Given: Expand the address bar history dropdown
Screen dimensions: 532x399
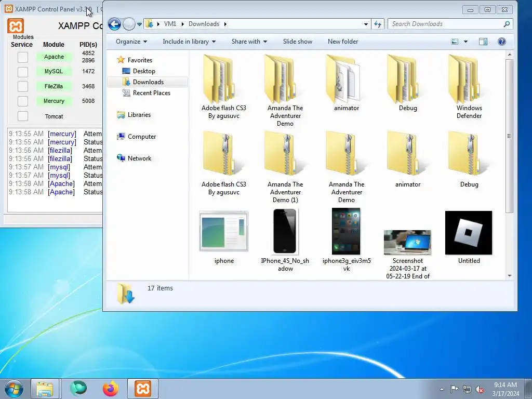Looking at the screenshot, I should (x=366, y=24).
